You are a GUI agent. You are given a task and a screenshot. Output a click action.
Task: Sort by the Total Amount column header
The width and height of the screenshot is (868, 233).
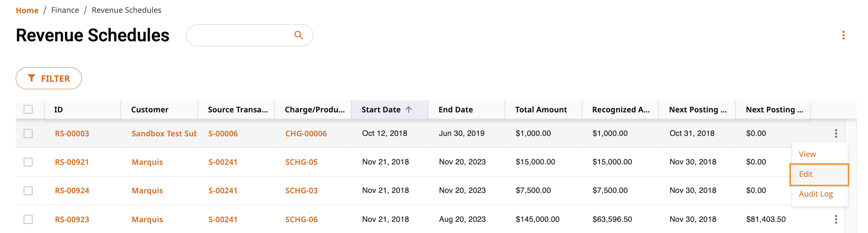(x=541, y=109)
